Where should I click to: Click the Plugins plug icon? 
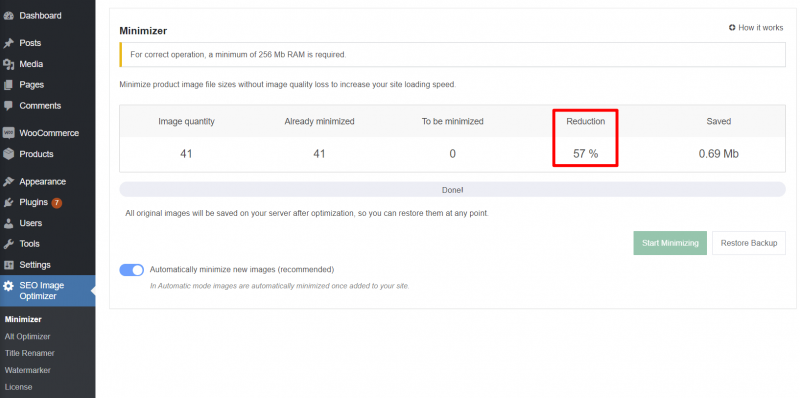8,203
